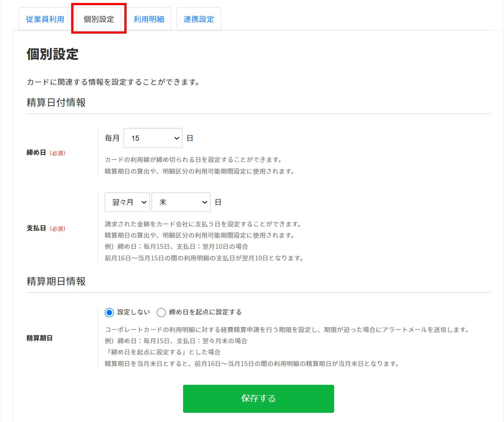Select the 設定しない radio button
The width and height of the screenshot is (504, 422).
[109, 313]
